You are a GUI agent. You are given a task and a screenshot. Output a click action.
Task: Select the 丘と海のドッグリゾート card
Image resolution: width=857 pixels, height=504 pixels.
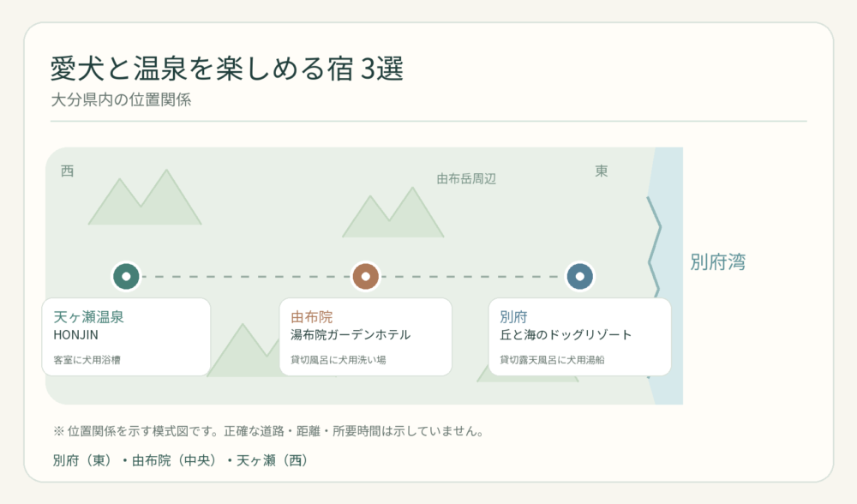coord(580,337)
